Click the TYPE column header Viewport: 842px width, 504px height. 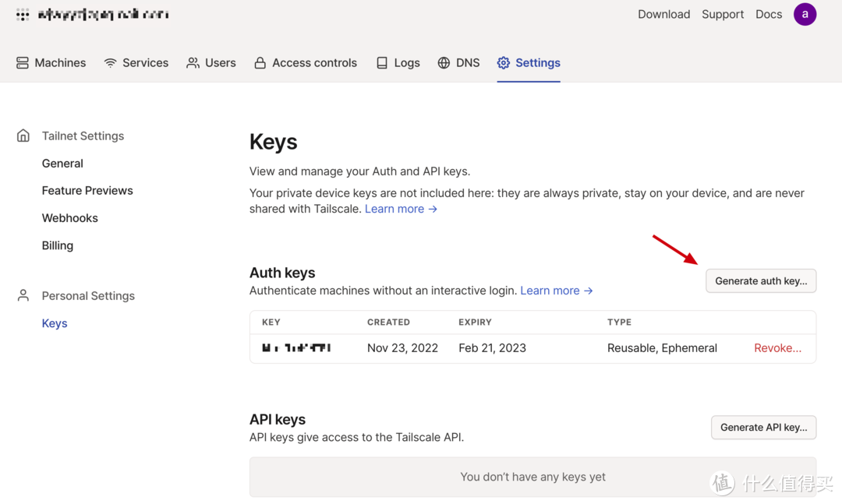619,322
